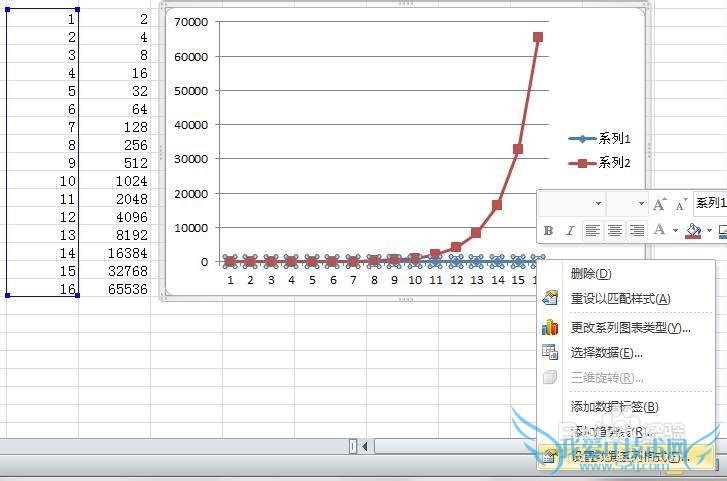The width and height of the screenshot is (727, 481).
Task: Click the red series marker at category 14
Action: pos(497,205)
